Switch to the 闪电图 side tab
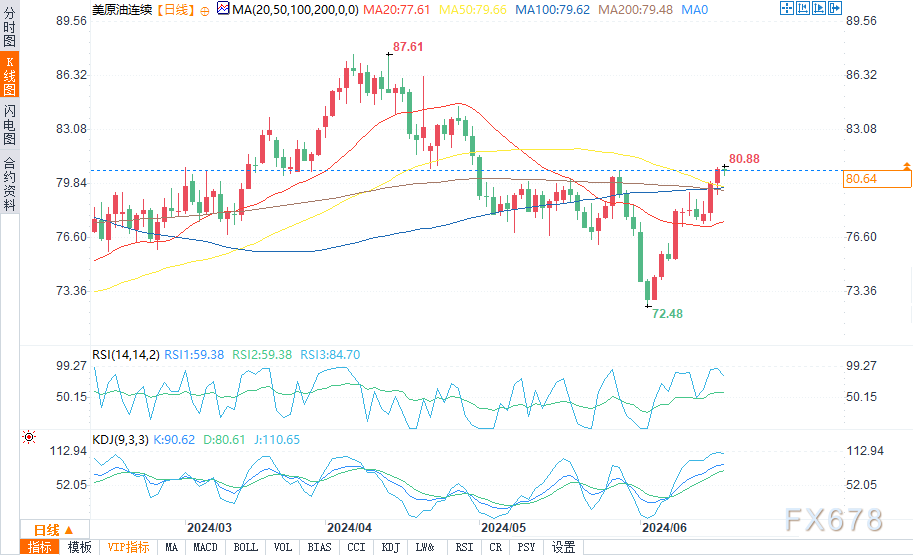913x555 pixels. coord(9,123)
